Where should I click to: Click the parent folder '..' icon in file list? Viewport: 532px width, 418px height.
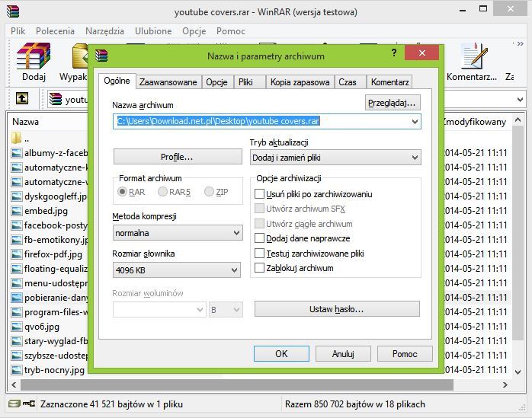pyautogui.click(x=16, y=138)
